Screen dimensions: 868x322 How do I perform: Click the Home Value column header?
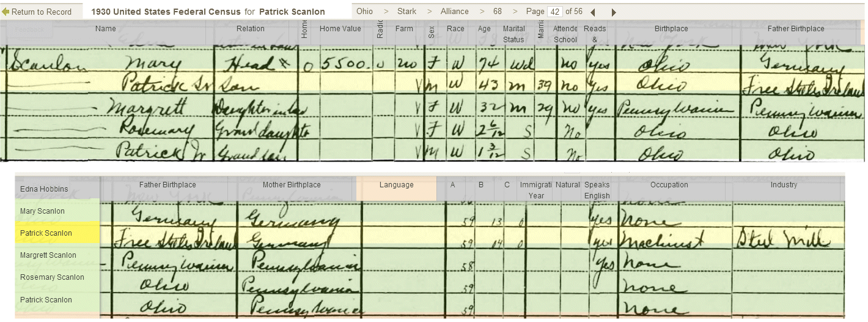click(340, 29)
